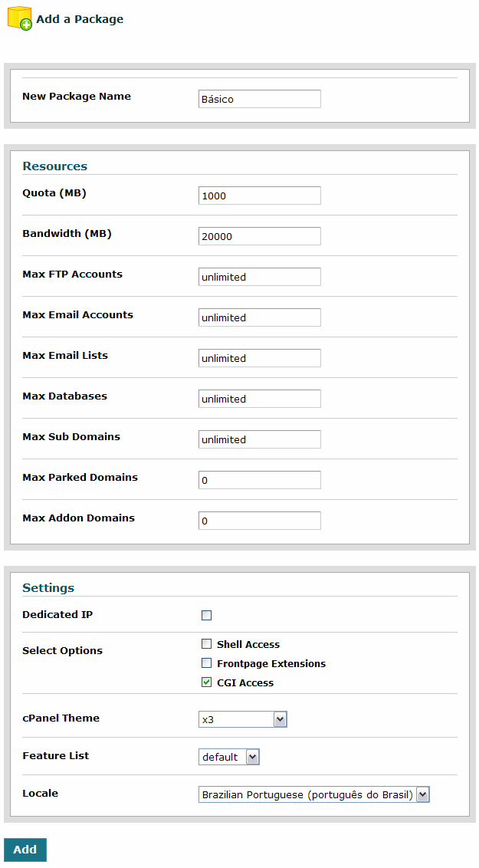The width and height of the screenshot is (479, 868).
Task: Click the Max Databases input box
Action: (259, 399)
